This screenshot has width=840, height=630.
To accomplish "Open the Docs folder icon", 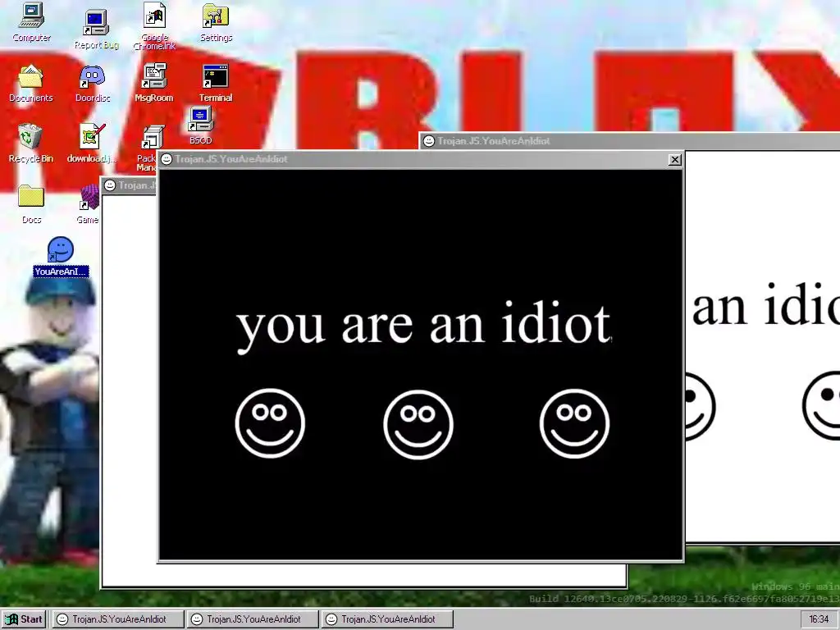I will point(31,204).
